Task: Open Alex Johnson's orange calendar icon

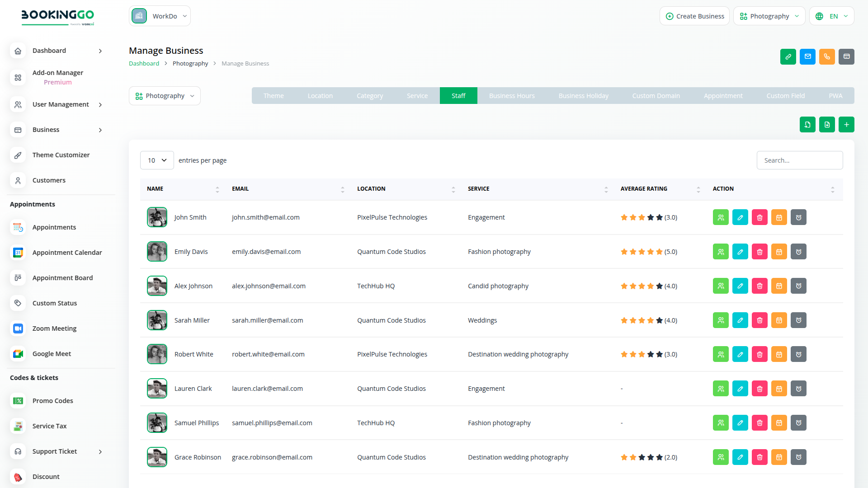Action: [x=779, y=286]
